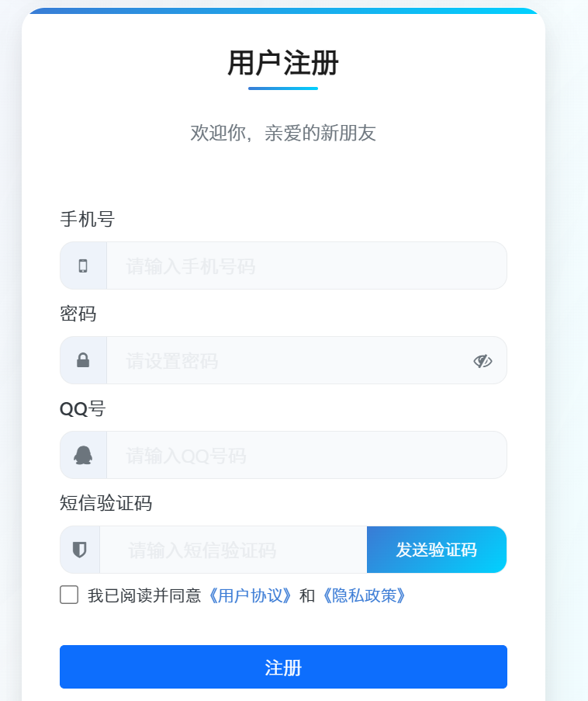Click the mobile phone icon
Viewport: 588px width, 701px height.
coord(83,265)
